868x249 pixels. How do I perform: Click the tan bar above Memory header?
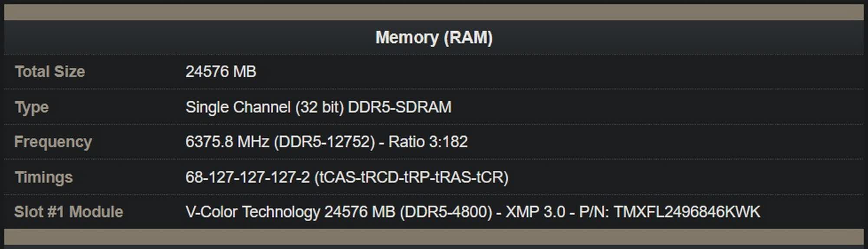[434, 12]
